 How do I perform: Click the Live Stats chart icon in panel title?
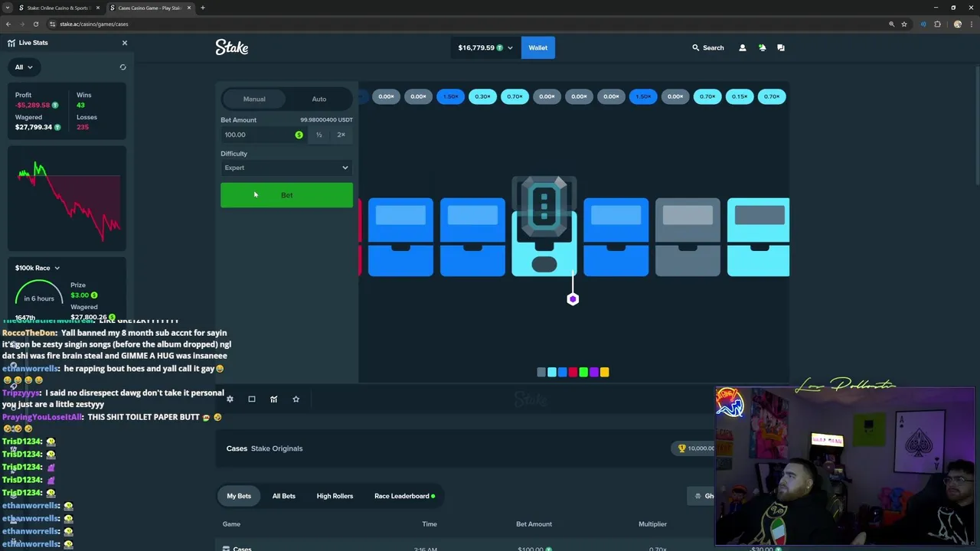click(x=11, y=43)
